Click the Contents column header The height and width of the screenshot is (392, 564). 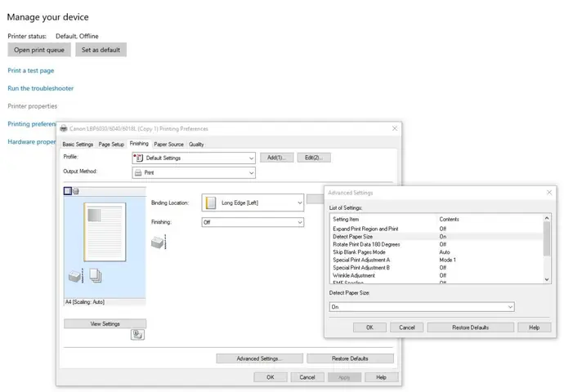tap(449, 219)
